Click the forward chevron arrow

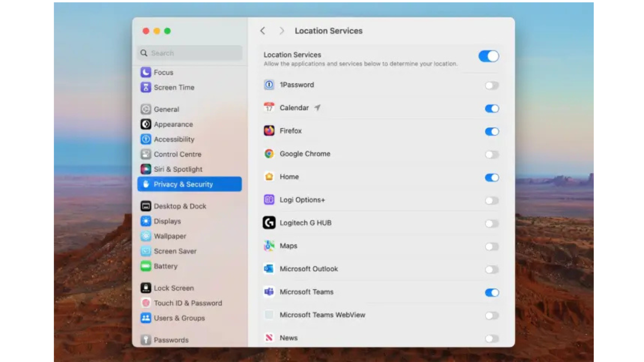pyautogui.click(x=282, y=31)
